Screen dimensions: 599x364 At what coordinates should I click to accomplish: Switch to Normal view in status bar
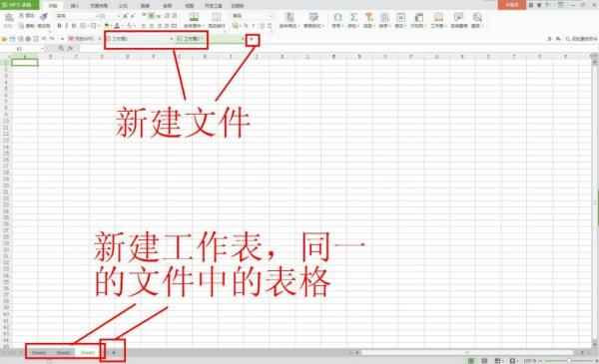[471, 361]
